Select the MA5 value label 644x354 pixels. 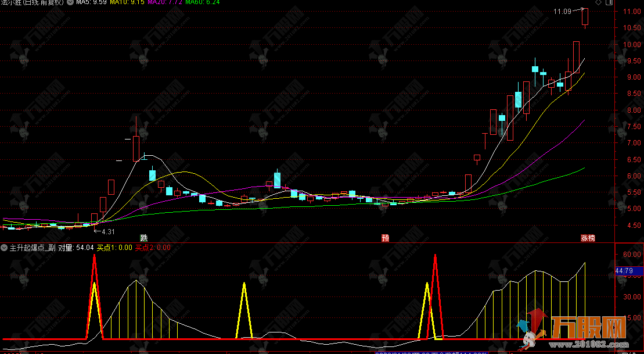coord(93,2)
